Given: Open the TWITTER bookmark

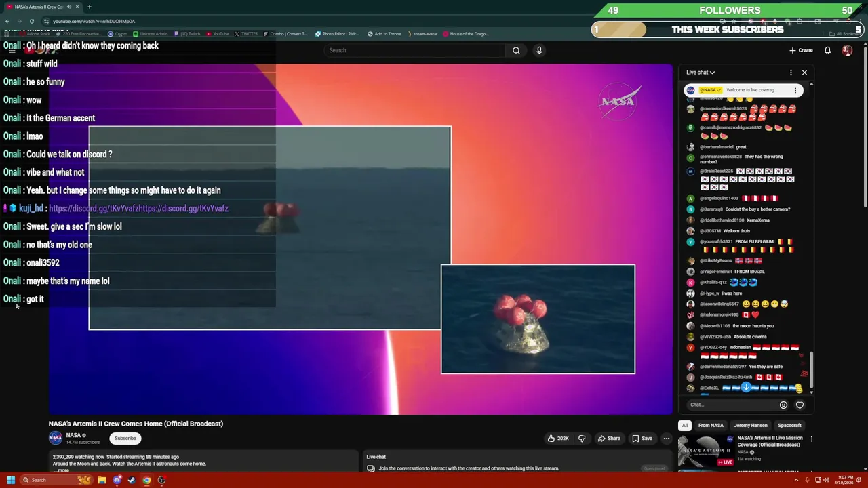Looking at the screenshot, I should click(x=246, y=34).
